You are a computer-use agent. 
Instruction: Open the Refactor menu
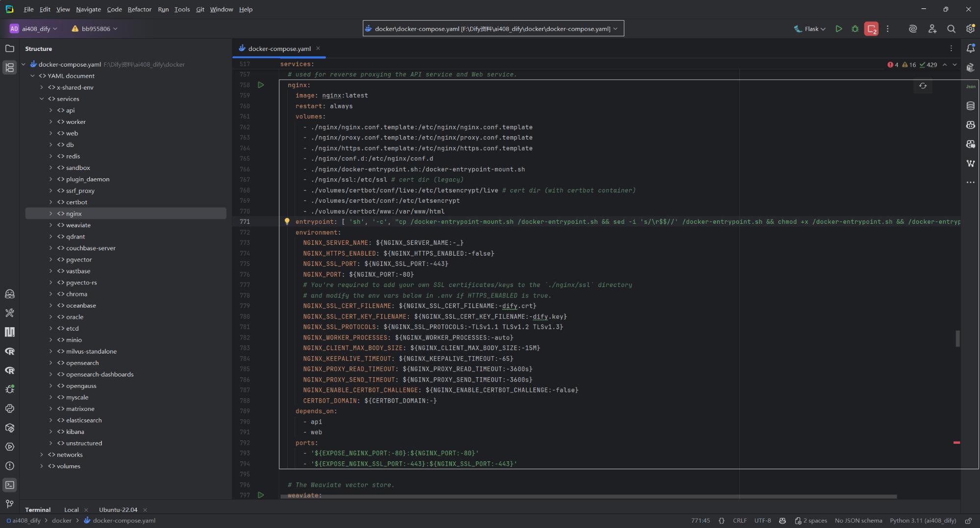pos(139,9)
